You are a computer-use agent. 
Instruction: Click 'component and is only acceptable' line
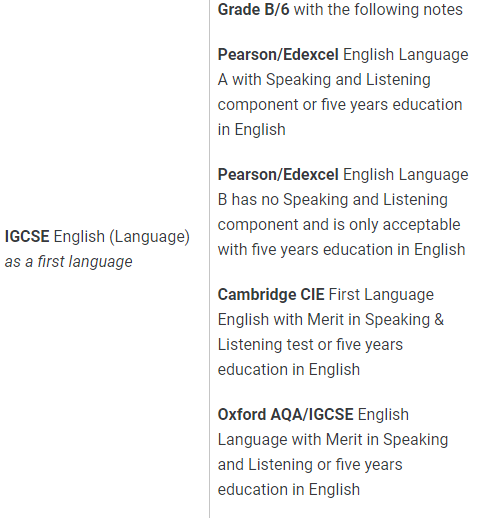[x=339, y=225]
